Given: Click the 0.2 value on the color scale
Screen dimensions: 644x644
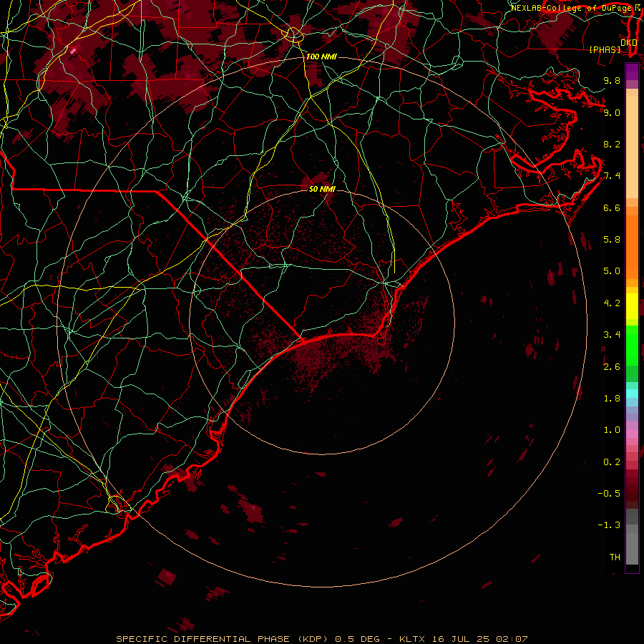Looking at the screenshot, I should [612, 462].
